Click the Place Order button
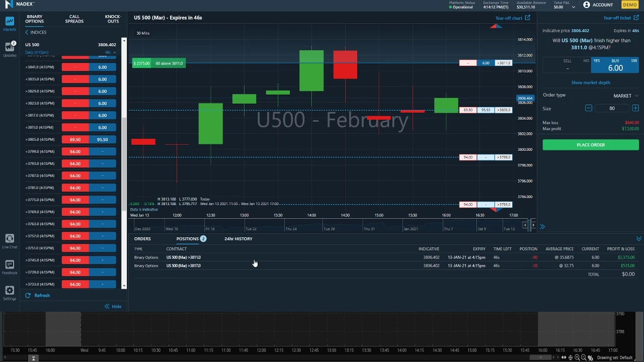Image resolution: width=644 pixels, height=362 pixels. click(x=591, y=145)
